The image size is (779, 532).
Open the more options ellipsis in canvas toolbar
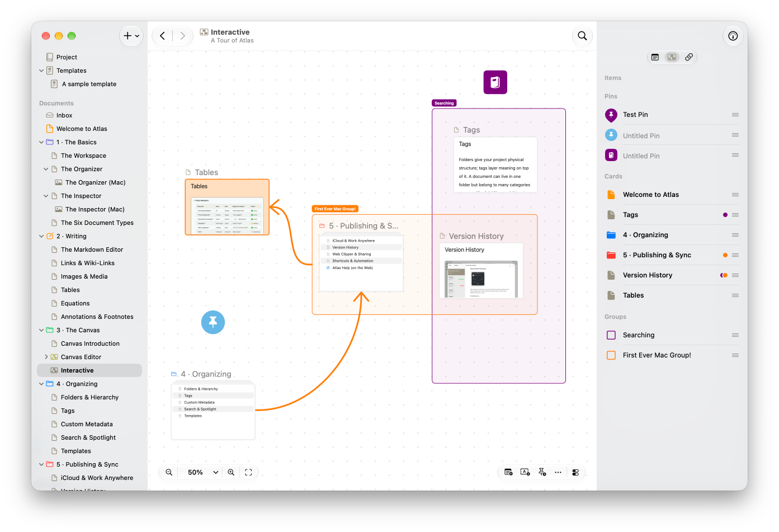[558, 472]
